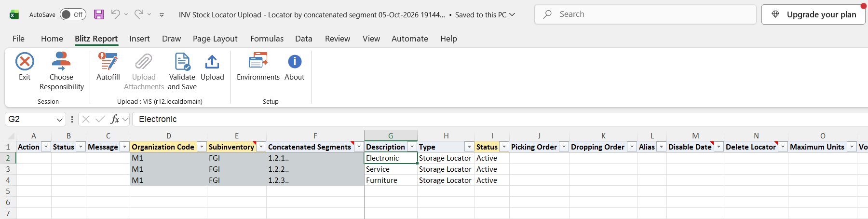The height and width of the screenshot is (219, 868).
Task: Switch to the Data tab
Action: [x=304, y=39]
